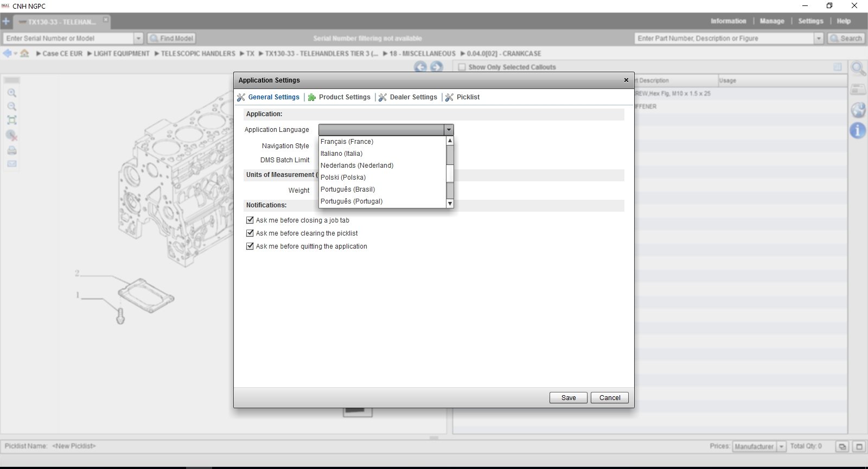Viewport: 868px width, 469px height.
Task: Click the previous figure round arrow
Action: click(x=420, y=67)
